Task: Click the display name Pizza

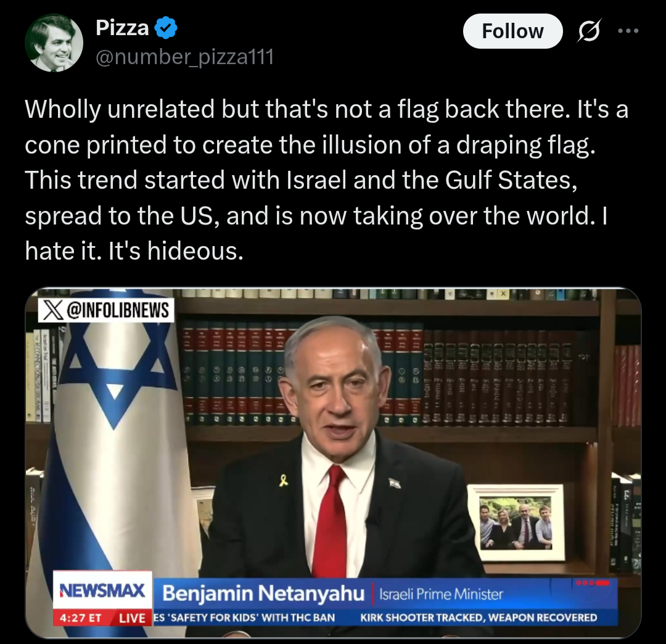Action: point(122,28)
